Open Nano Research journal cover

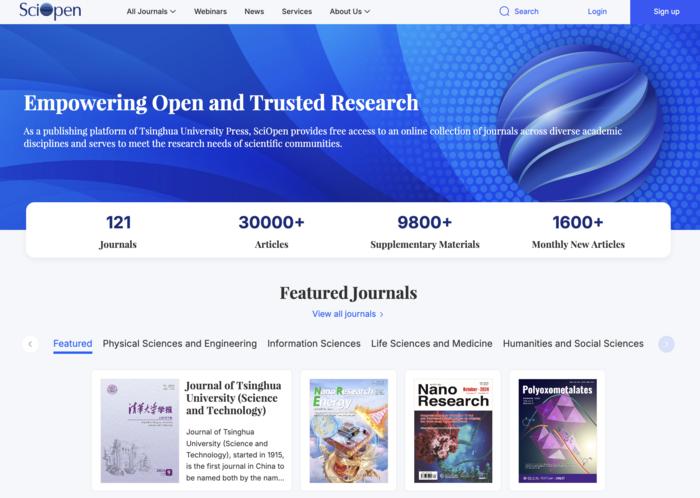click(453, 431)
